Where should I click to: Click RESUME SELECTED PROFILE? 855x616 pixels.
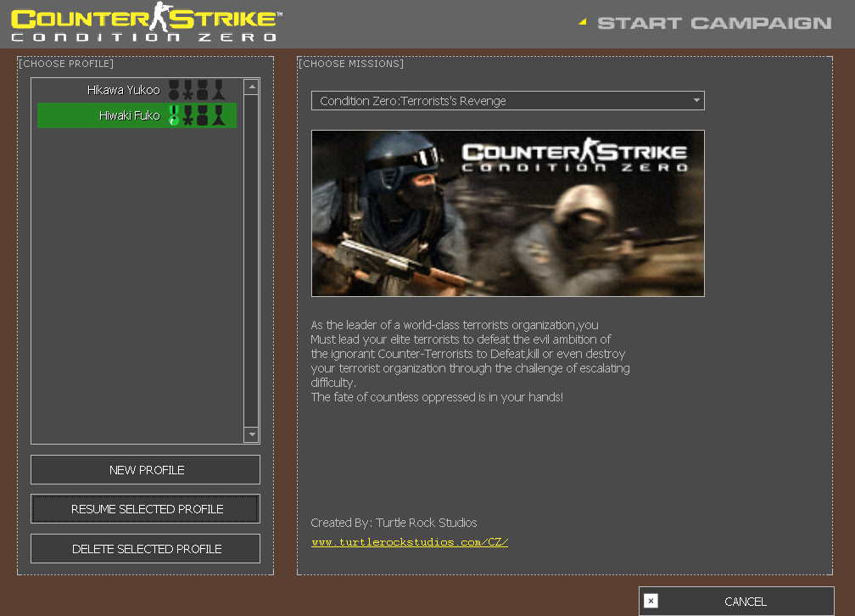tap(145, 509)
